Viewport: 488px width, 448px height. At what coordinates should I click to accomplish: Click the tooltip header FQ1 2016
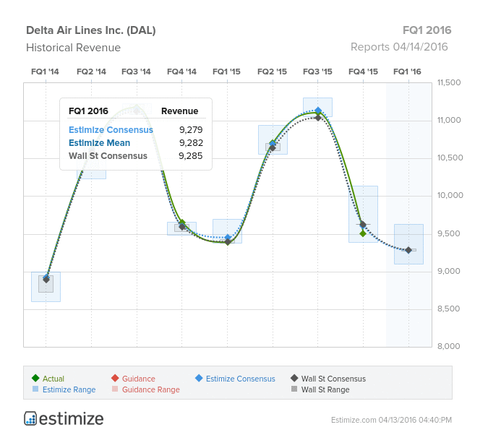[88, 111]
